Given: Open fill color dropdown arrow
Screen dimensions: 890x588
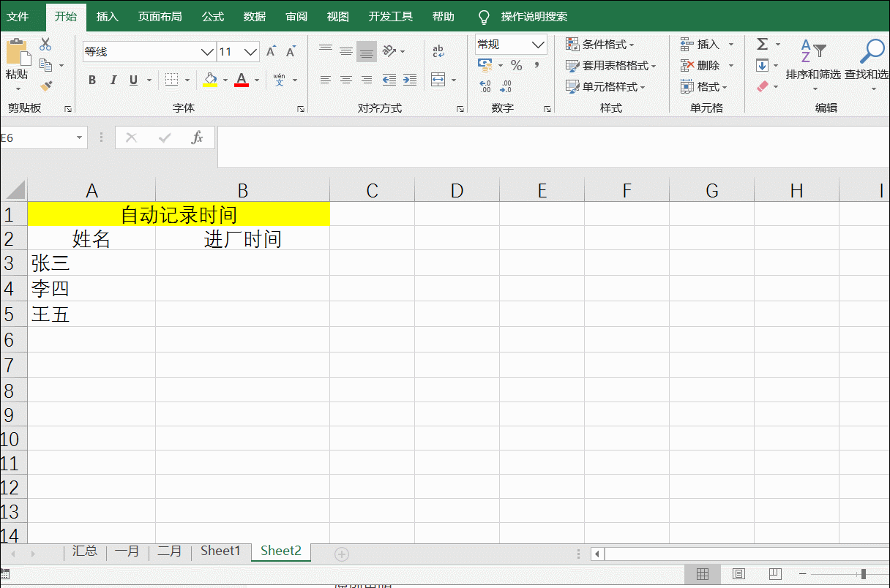Looking at the screenshot, I should coord(225,80).
